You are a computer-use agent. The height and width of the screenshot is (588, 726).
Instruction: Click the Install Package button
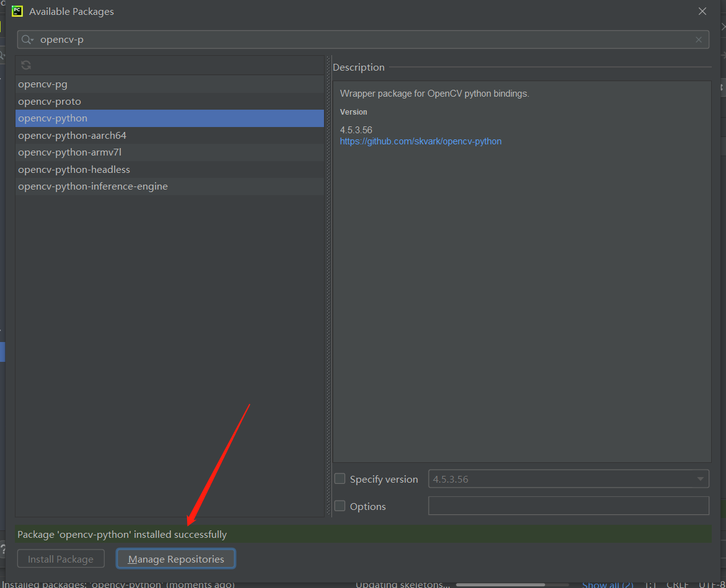click(61, 559)
